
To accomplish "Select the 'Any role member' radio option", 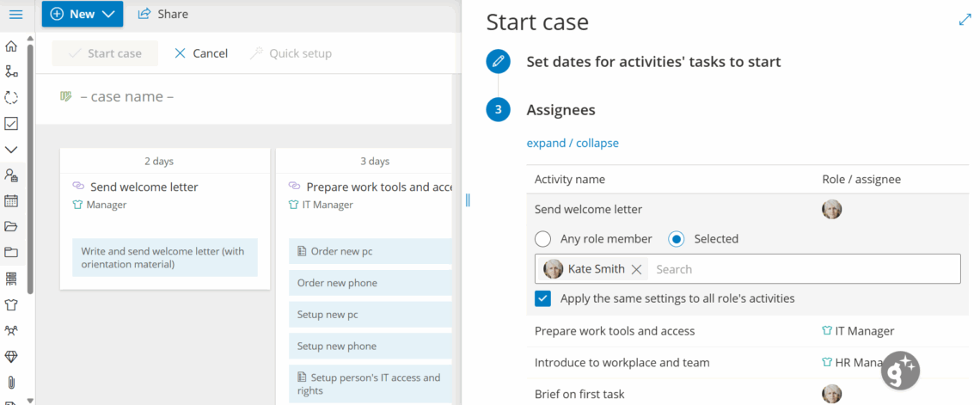I will [543, 239].
